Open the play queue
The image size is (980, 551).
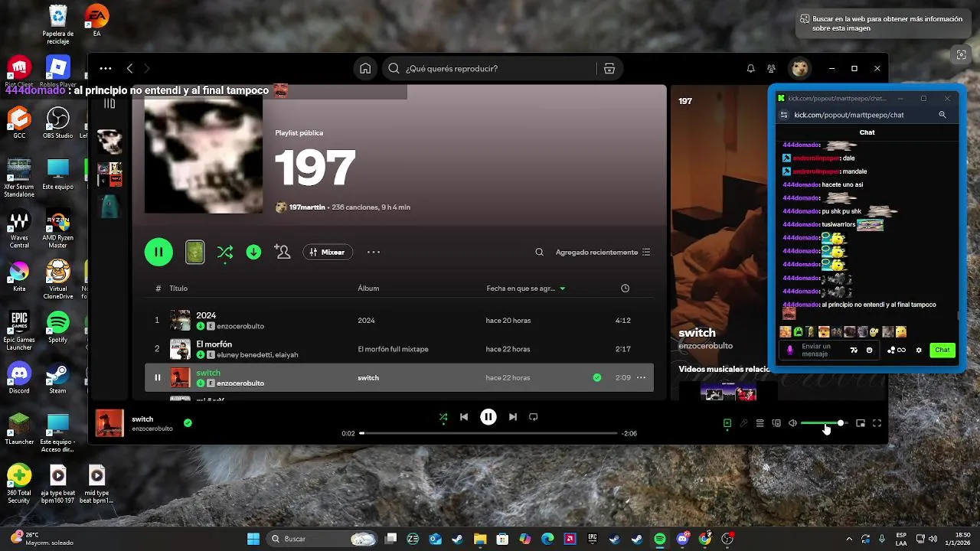(759, 423)
